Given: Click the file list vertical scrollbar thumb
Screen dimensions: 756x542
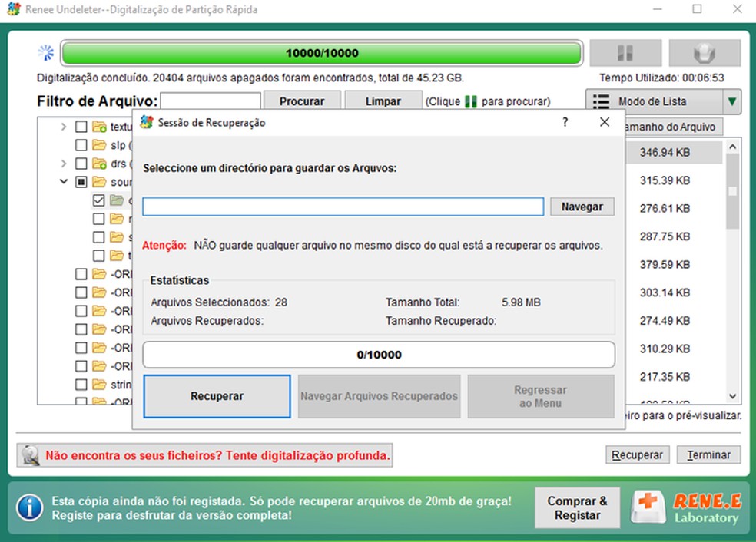Looking at the screenshot, I should coord(733,191).
